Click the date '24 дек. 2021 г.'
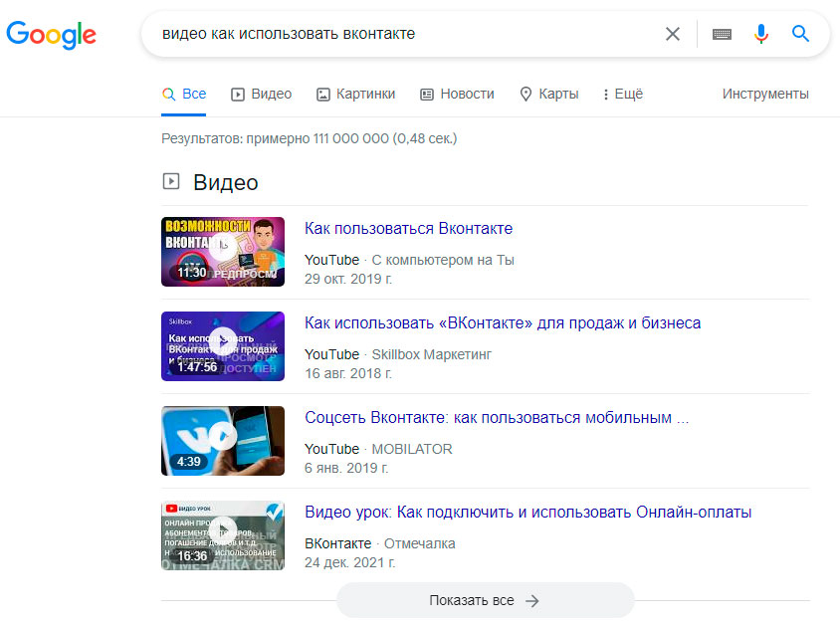Viewport: 840px width, 628px height. click(x=349, y=562)
